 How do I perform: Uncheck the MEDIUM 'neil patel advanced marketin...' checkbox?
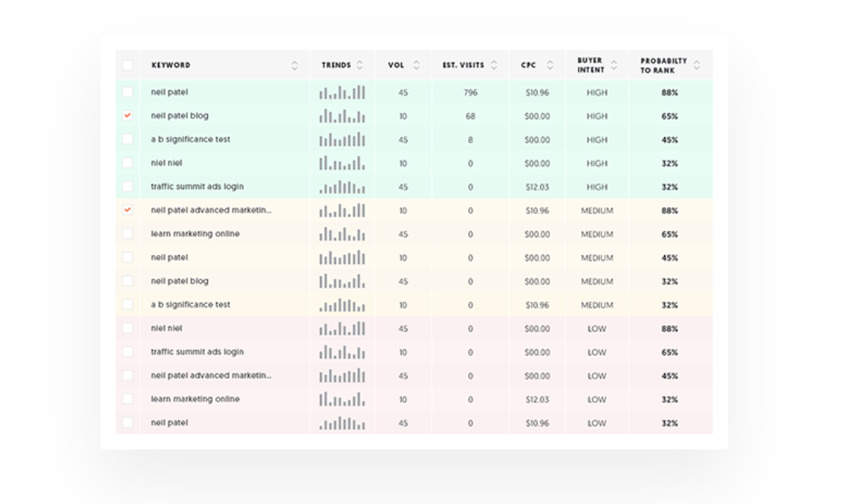click(x=127, y=210)
